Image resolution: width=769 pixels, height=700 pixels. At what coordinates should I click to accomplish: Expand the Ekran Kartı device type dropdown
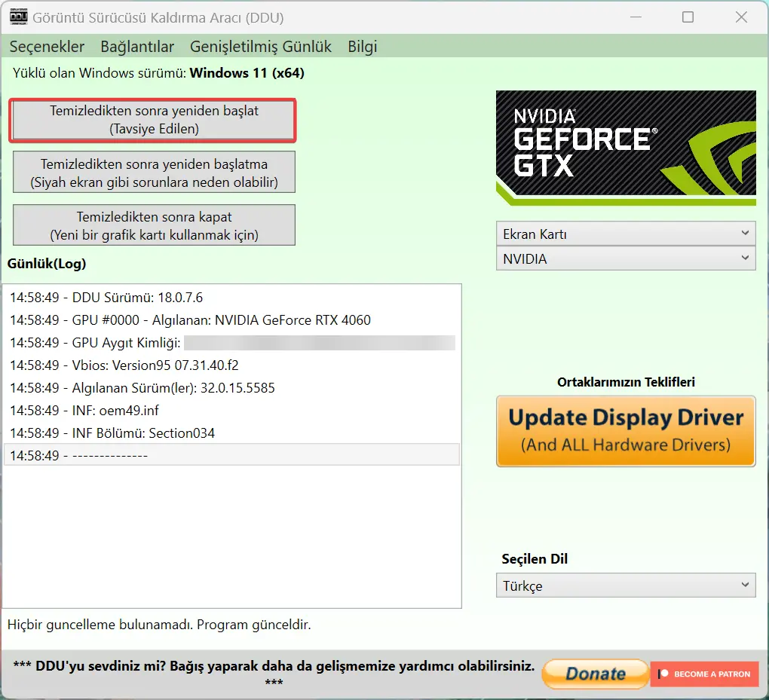pos(626,234)
